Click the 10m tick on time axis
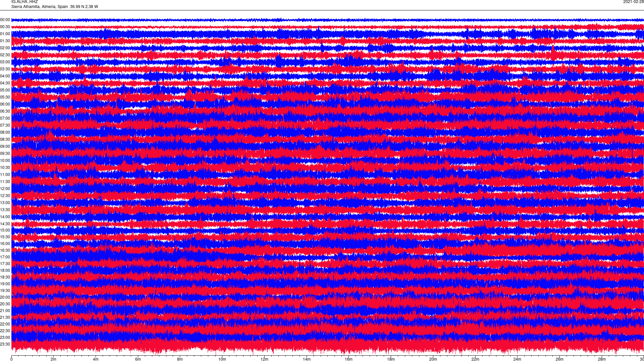Viewport: 644px width, 362px height. pos(222,360)
